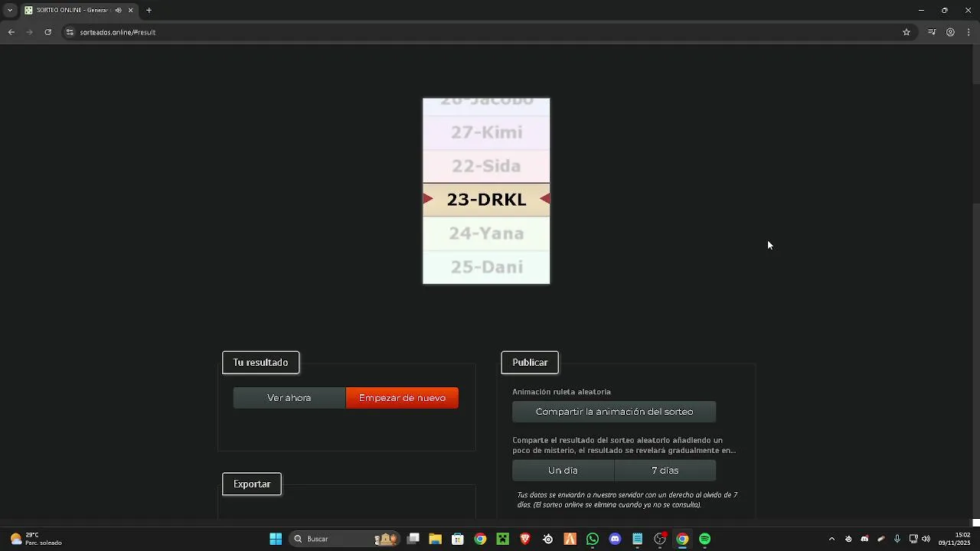Click Empezar de nuevo button
Image resolution: width=980 pixels, height=551 pixels.
coord(402,398)
